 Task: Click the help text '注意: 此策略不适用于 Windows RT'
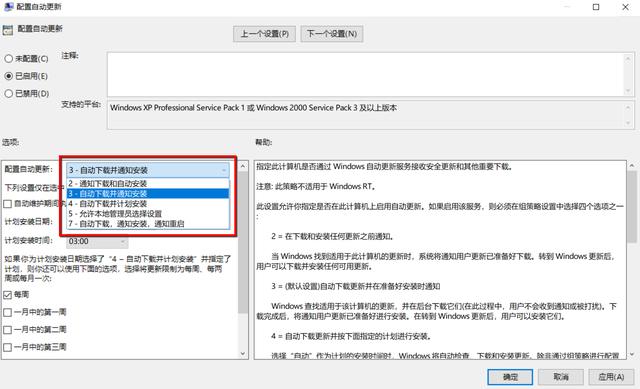(316, 187)
